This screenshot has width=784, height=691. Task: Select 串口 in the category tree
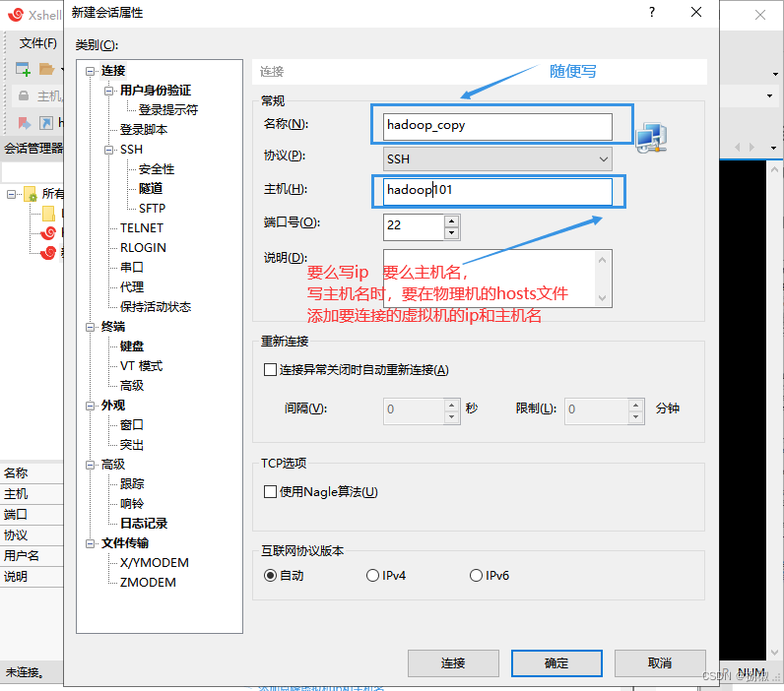[x=132, y=268]
